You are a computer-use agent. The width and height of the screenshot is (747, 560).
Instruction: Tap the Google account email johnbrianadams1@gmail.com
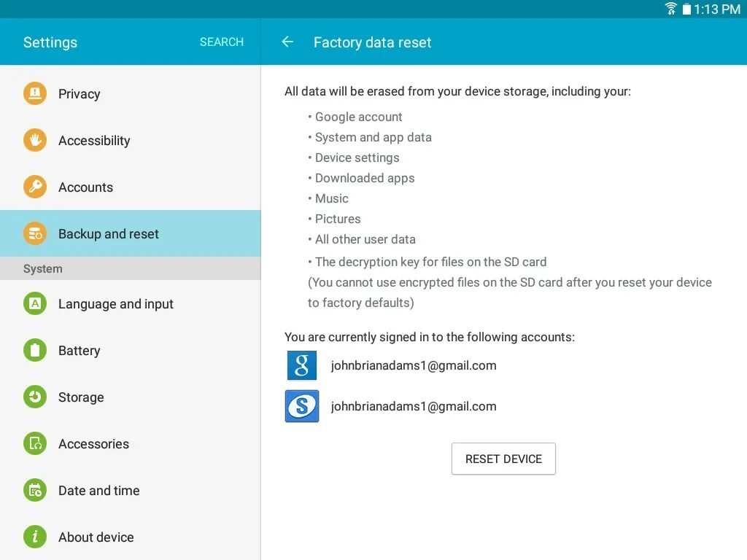(414, 365)
